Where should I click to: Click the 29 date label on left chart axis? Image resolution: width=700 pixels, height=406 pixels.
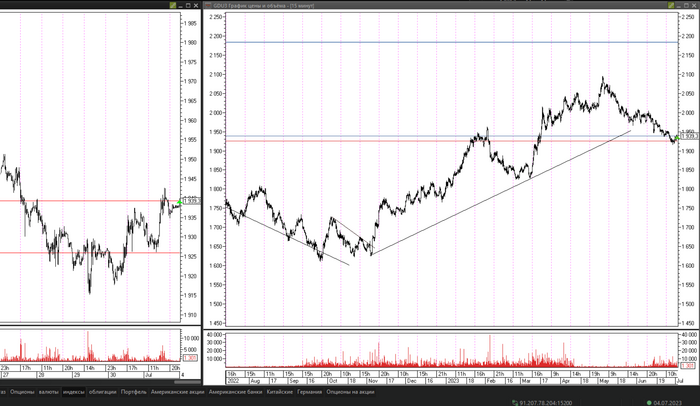[77, 375]
